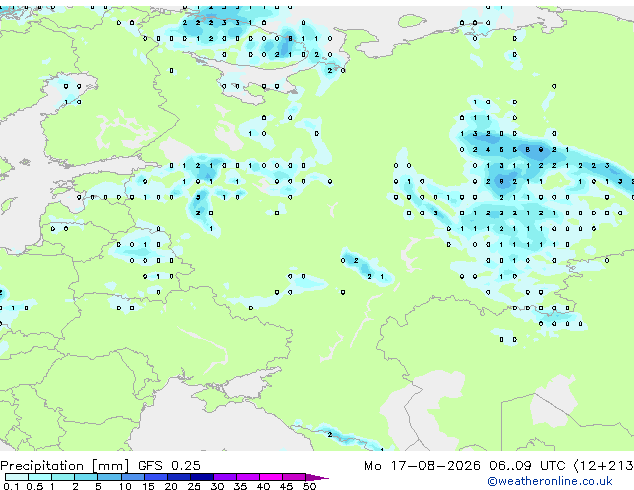Click the '0.1' legend scale label
This screenshot has height=490, width=634.
coord(11,486)
